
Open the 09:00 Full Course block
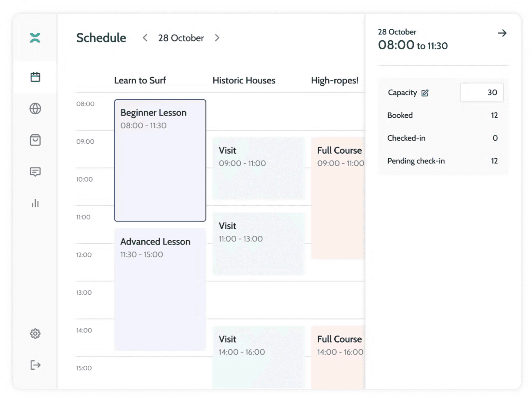click(338, 198)
